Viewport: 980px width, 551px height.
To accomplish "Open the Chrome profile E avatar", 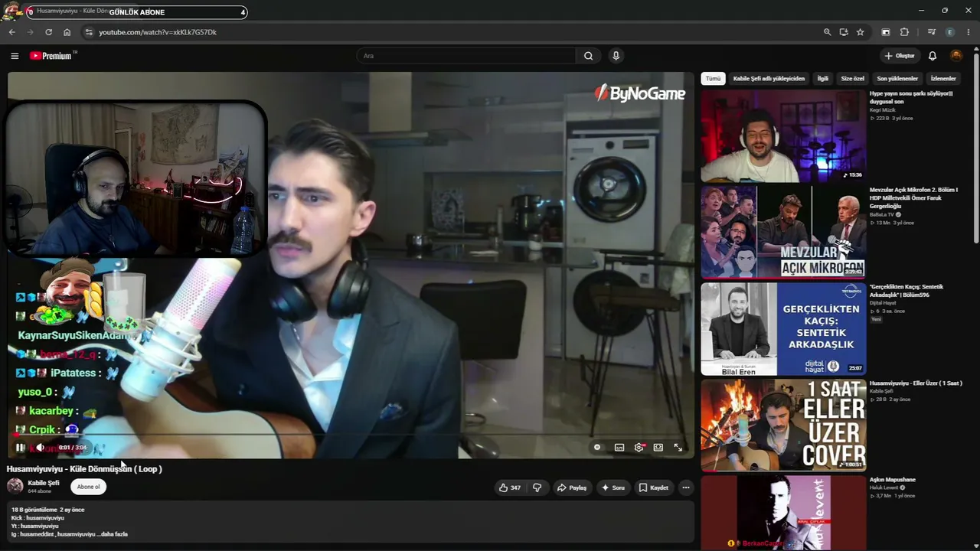I will coord(950,32).
